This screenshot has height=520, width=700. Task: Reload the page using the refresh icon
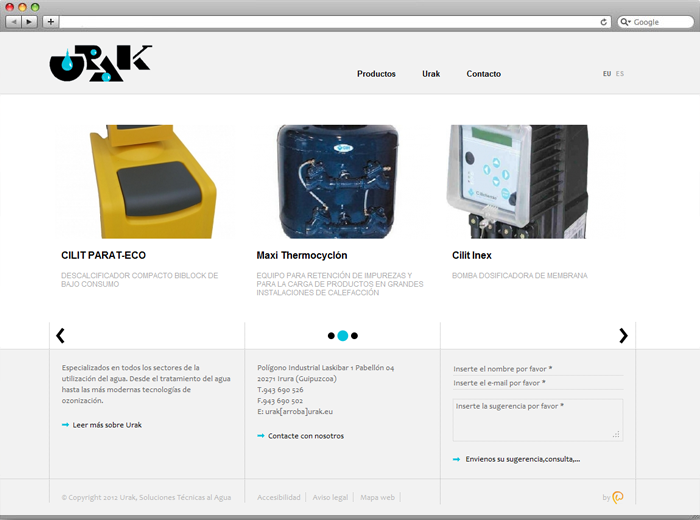[604, 22]
